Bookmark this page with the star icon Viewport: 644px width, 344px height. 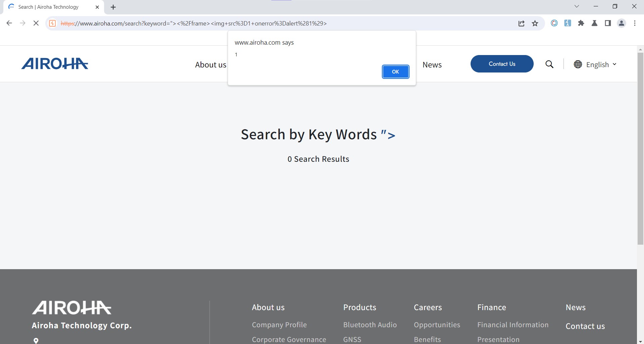[x=535, y=23]
